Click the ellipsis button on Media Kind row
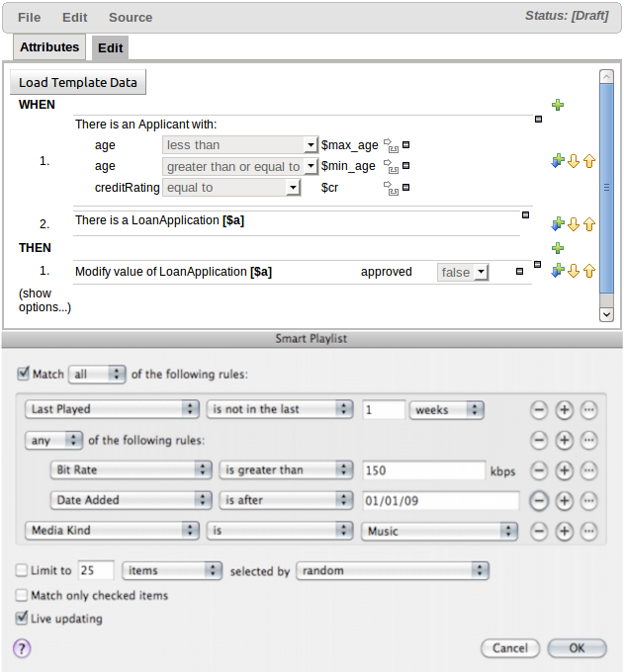The image size is (624, 672). (x=588, y=531)
